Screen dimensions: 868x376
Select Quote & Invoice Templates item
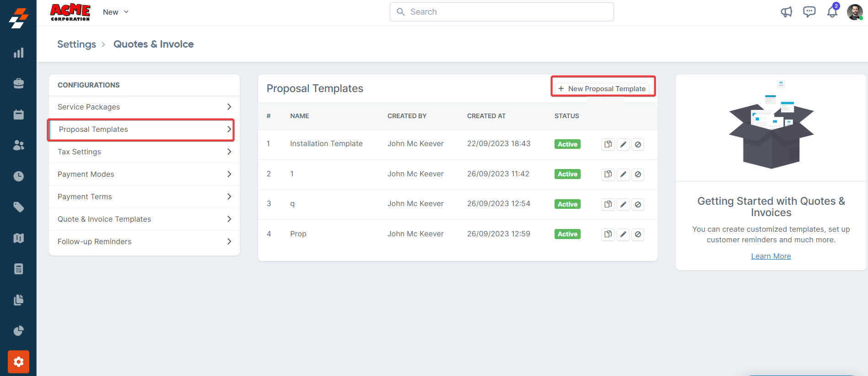click(104, 219)
